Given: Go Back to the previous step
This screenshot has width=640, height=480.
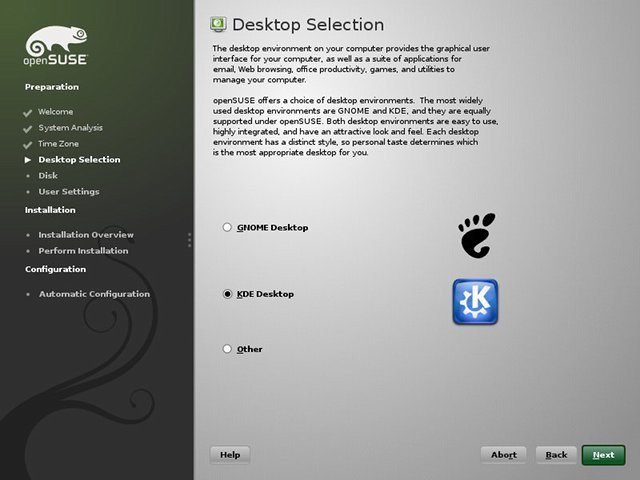Looking at the screenshot, I should point(556,455).
